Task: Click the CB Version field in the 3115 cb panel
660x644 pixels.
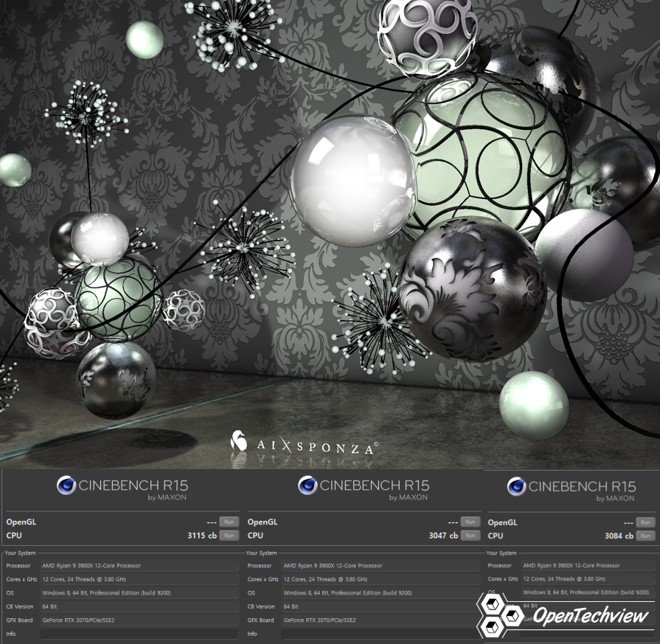Action: pyautogui.click(x=139, y=606)
